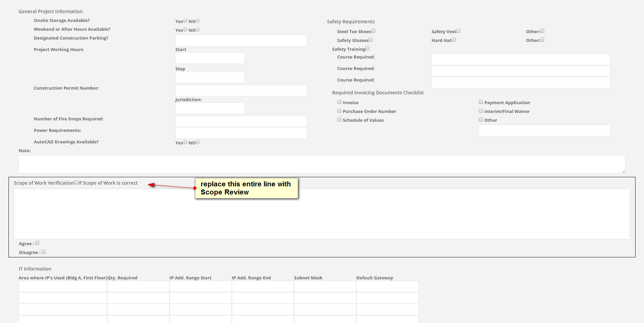Image resolution: width=644 pixels, height=323 pixels.
Task: Tick the Payment Application checkbox
Action: (481, 102)
